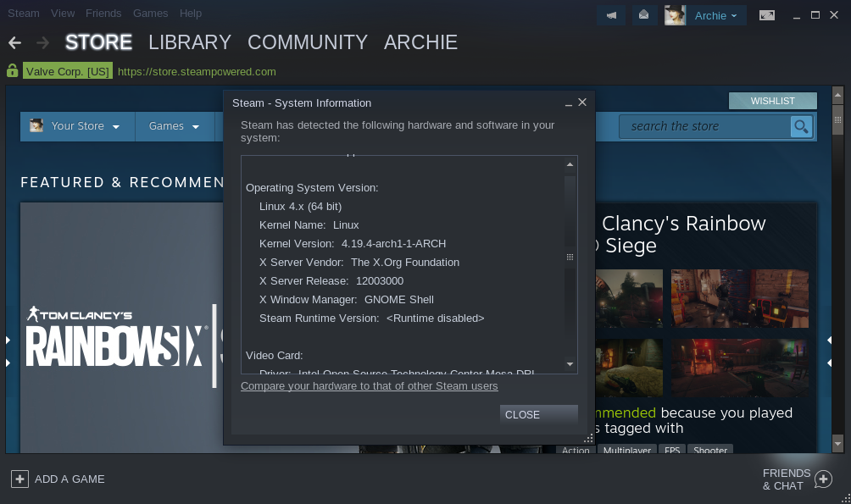Open the Help menu
Viewport: 851px width, 504px height.
point(191,13)
